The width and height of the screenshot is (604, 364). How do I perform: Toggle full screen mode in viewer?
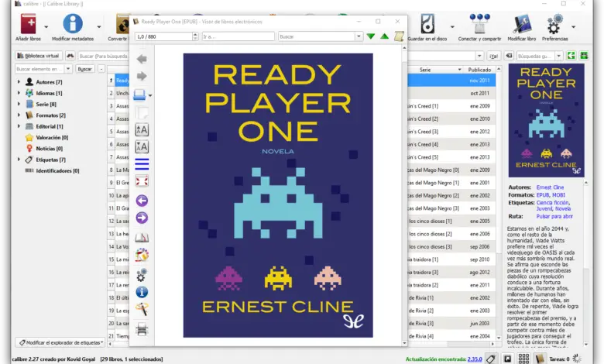pyautogui.click(x=142, y=181)
